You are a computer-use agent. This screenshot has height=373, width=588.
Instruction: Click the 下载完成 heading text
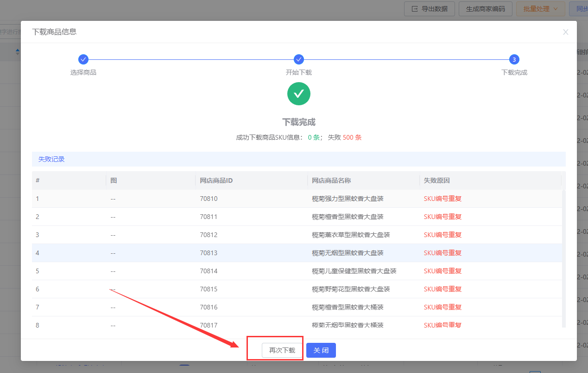coord(299,122)
